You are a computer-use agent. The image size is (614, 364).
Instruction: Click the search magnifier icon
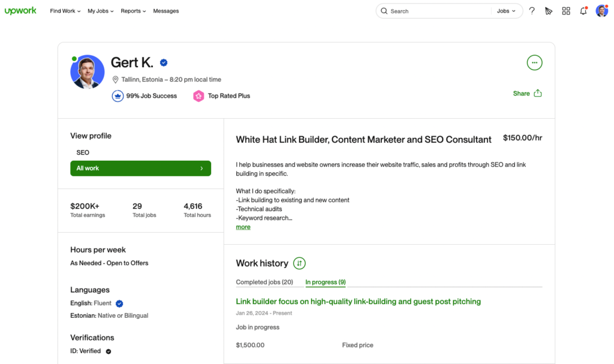[x=384, y=11]
